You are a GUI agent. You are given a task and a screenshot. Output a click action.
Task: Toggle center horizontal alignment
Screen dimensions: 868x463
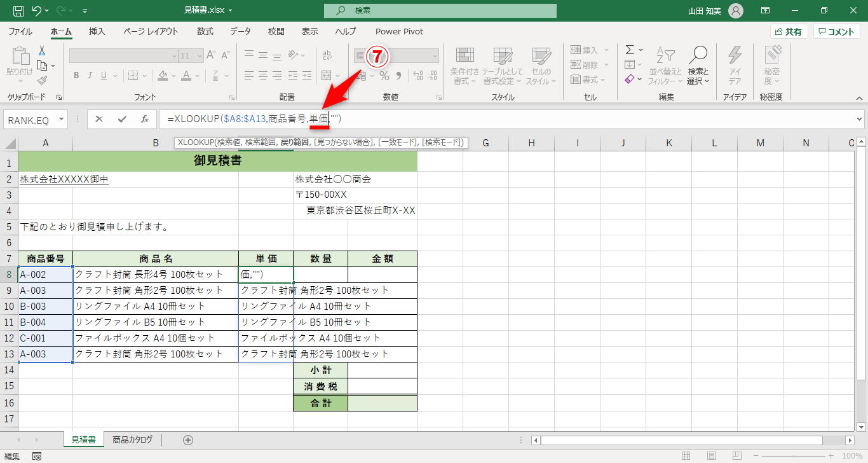(264, 76)
